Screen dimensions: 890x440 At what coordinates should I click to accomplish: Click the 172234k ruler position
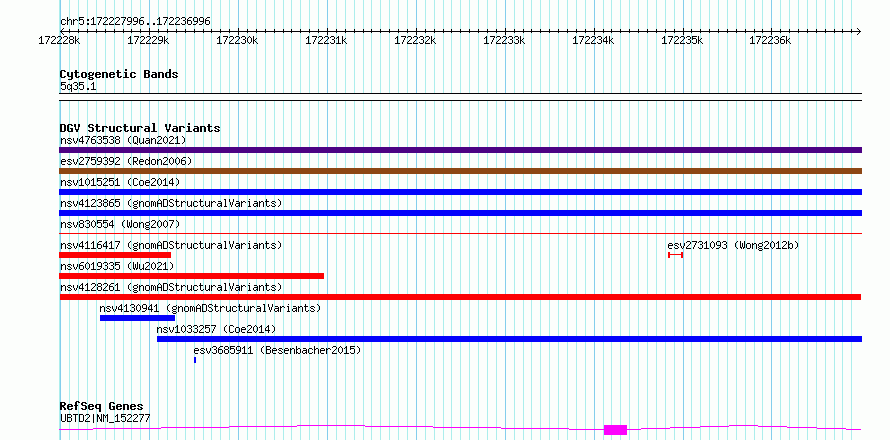coord(593,41)
